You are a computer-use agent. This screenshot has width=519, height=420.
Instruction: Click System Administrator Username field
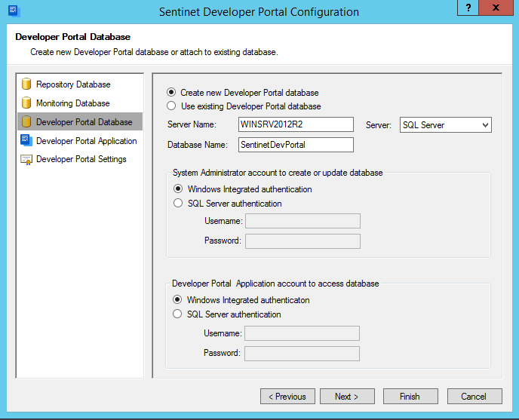point(302,221)
